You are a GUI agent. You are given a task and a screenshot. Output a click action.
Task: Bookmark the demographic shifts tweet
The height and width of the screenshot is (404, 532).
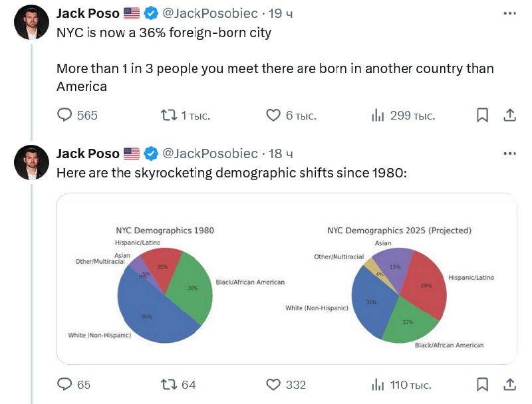click(483, 384)
